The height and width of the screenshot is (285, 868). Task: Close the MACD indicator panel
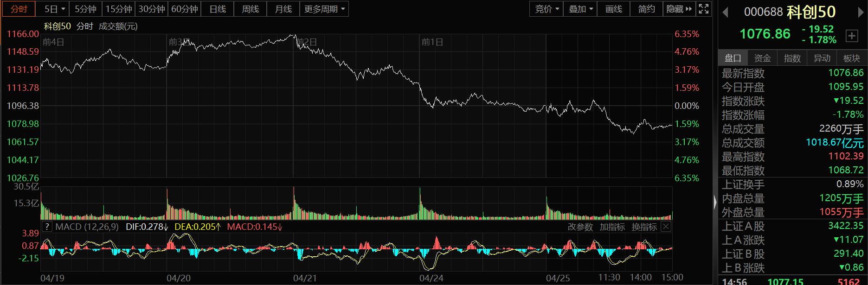(666, 227)
